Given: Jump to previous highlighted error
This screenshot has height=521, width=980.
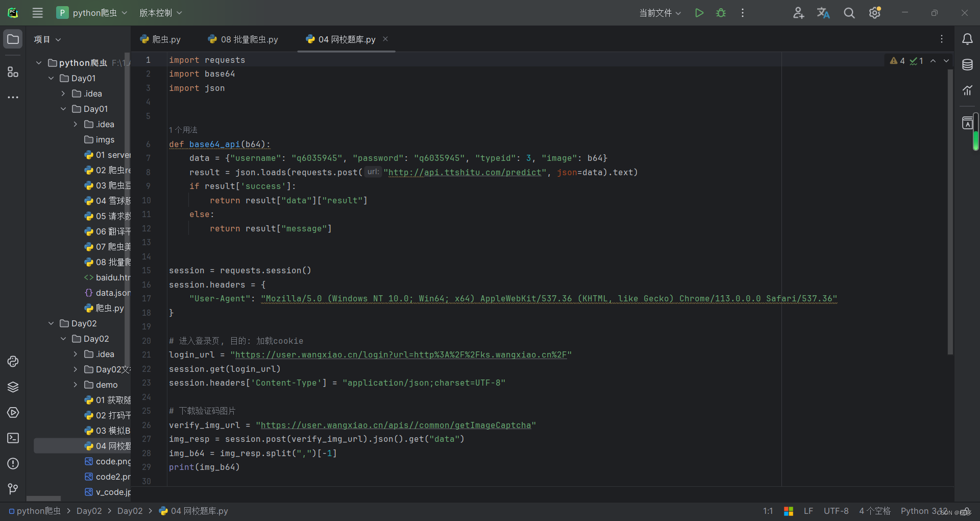Looking at the screenshot, I should click(x=933, y=61).
